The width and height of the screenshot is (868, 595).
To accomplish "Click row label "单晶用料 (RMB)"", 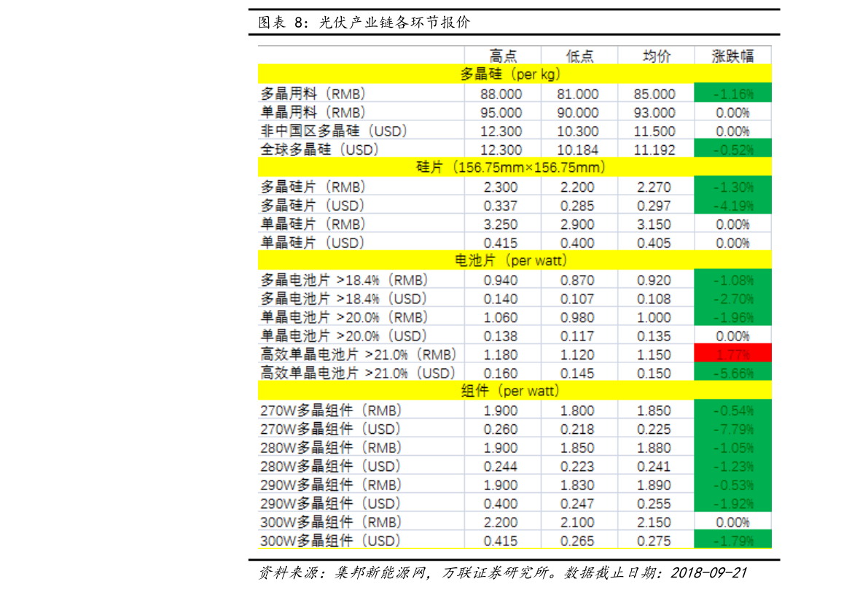I will point(313,112).
